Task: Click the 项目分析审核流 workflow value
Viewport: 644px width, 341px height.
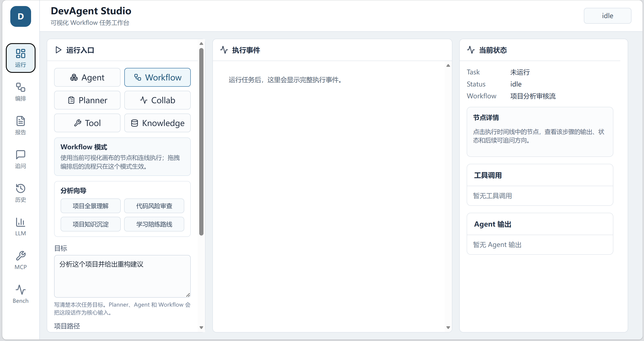Action: [533, 96]
